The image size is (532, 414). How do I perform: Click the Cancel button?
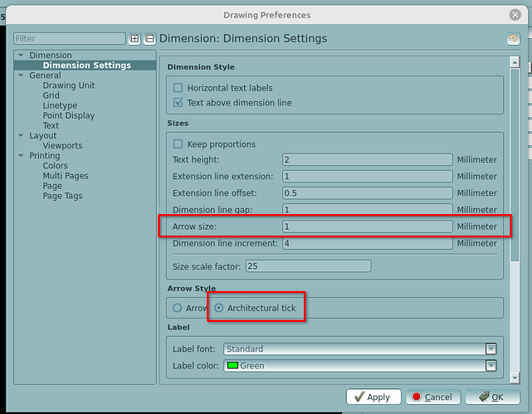(x=431, y=397)
